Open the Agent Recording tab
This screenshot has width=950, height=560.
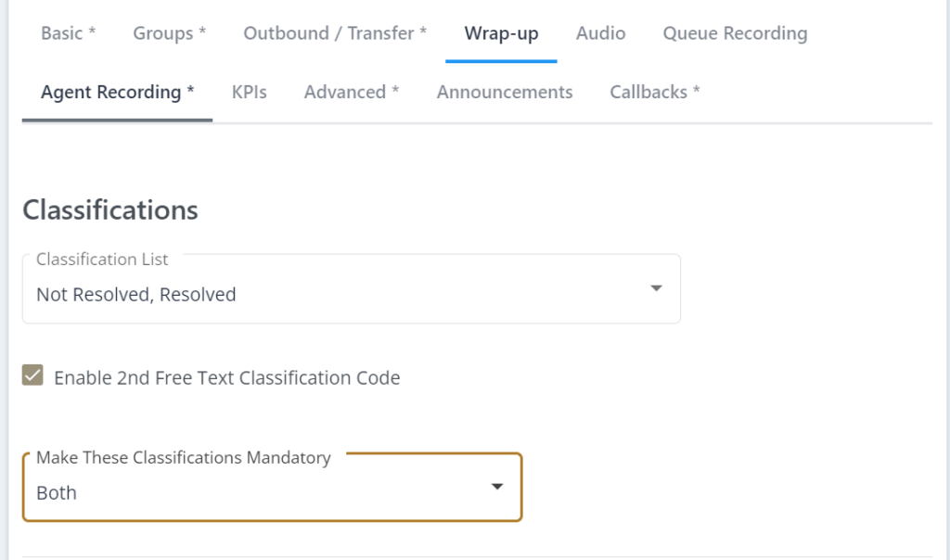click(116, 92)
